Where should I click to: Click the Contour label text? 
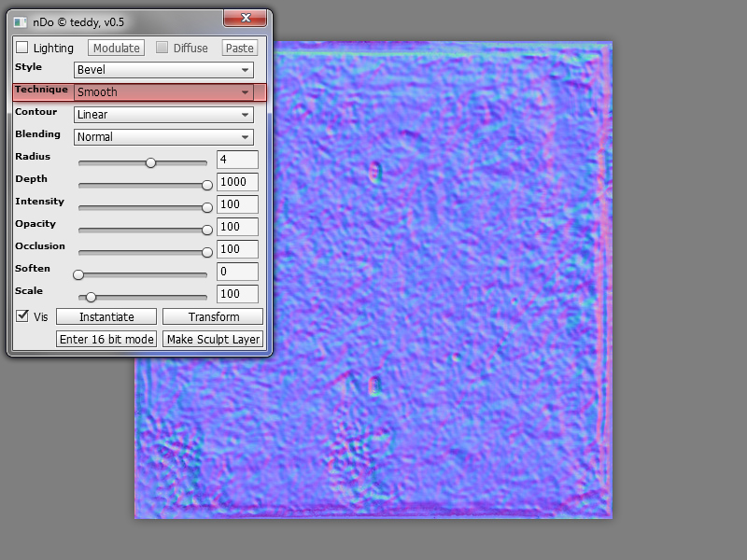point(35,111)
